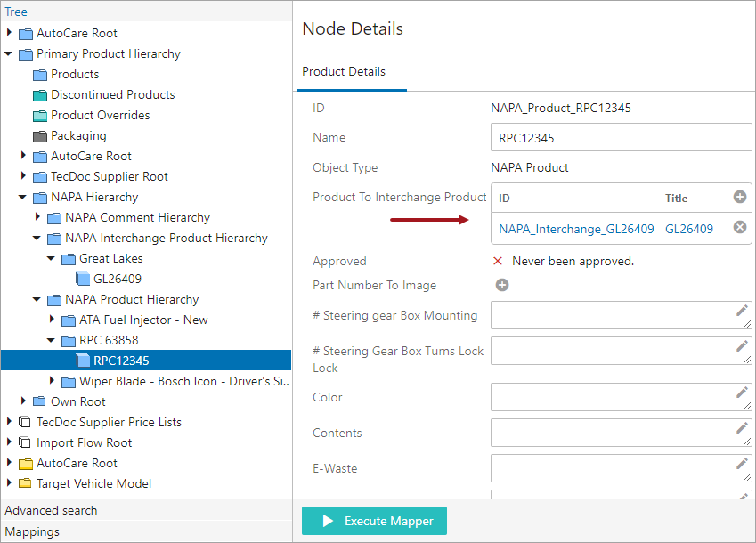The width and height of the screenshot is (756, 543).
Task: Click the Products folder icon
Action: click(40, 75)
